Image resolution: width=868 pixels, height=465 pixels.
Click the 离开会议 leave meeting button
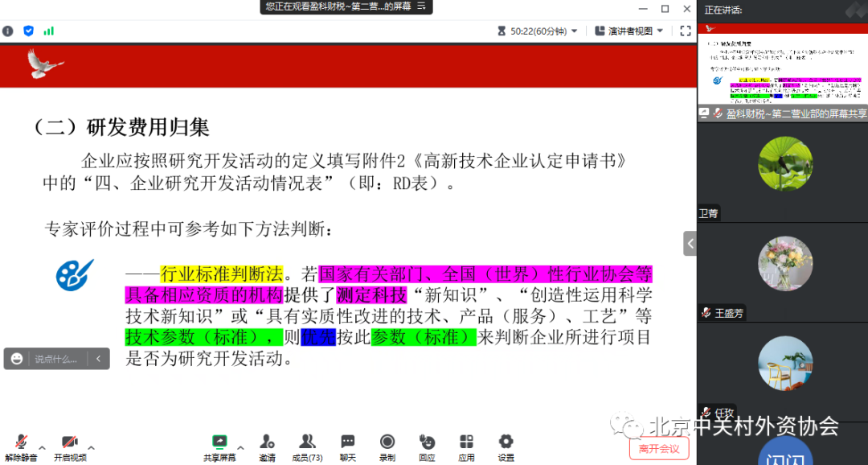click(x=659, y=448)
